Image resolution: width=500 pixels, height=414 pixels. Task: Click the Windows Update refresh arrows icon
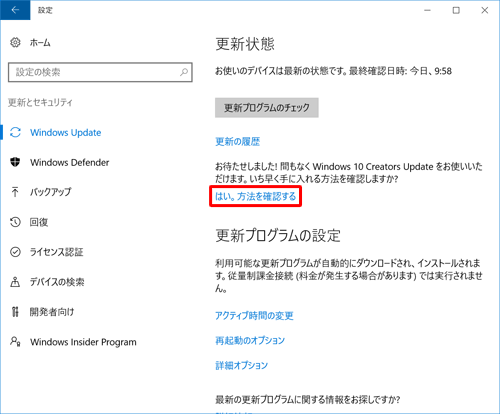(x=15, y=132)
